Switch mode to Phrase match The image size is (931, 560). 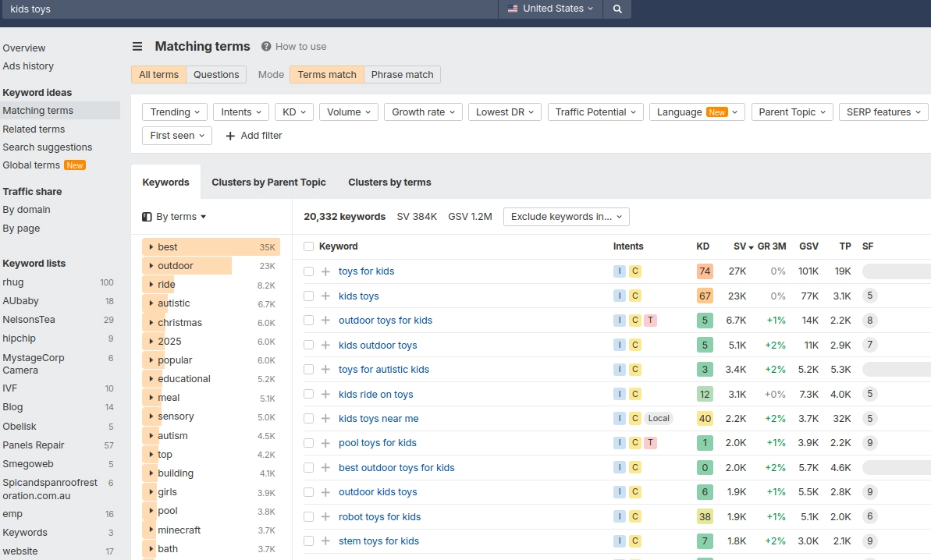tap(402, 75)
